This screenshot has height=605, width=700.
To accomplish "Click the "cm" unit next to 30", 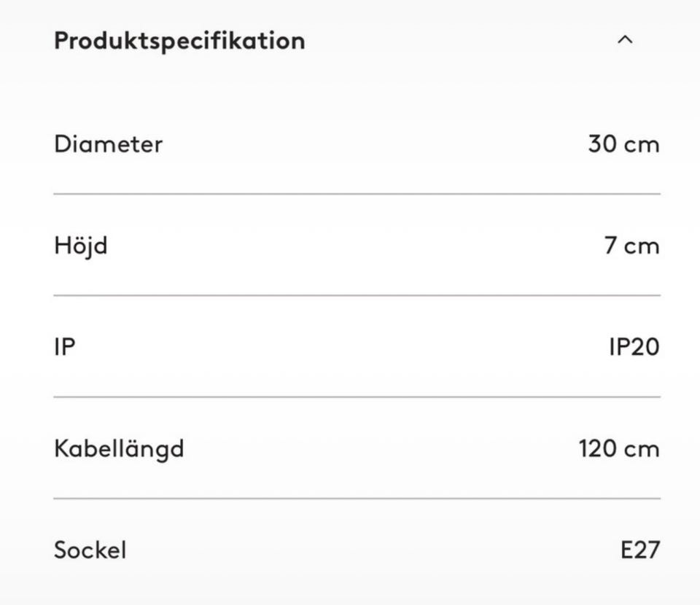I will click(642, 144).
